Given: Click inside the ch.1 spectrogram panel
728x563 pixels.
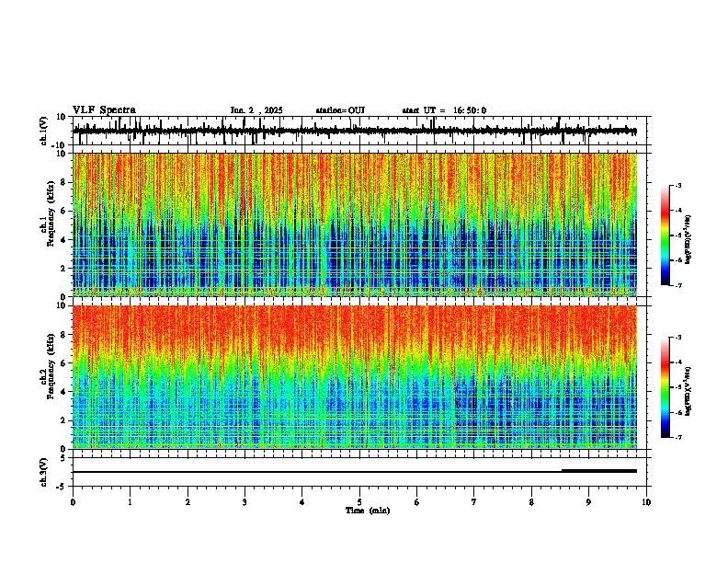Looking at the screenshot, I should point(355,224).
